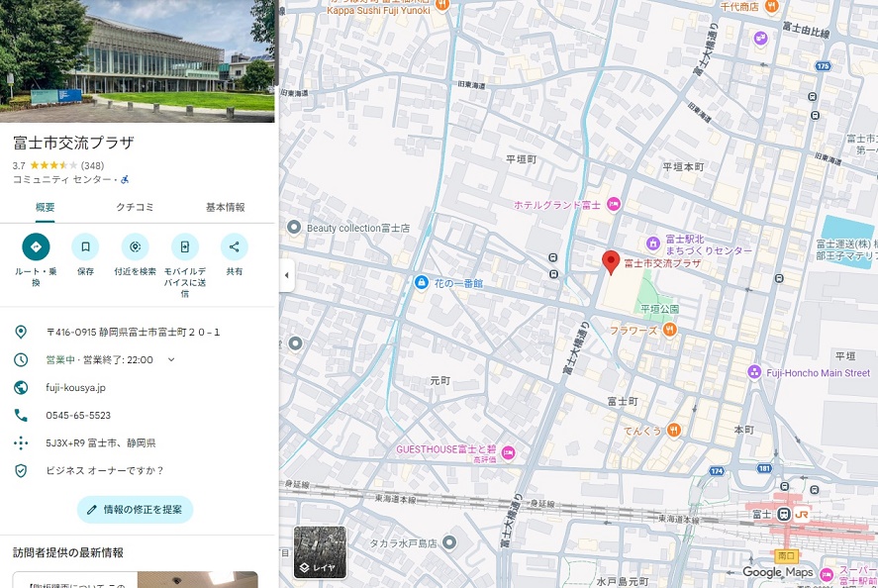Click the GUESTHOUSE富士と碧 hotel marker
This screenshot has width=878, height=588.
pyautogui.click(x=508, y=453)
